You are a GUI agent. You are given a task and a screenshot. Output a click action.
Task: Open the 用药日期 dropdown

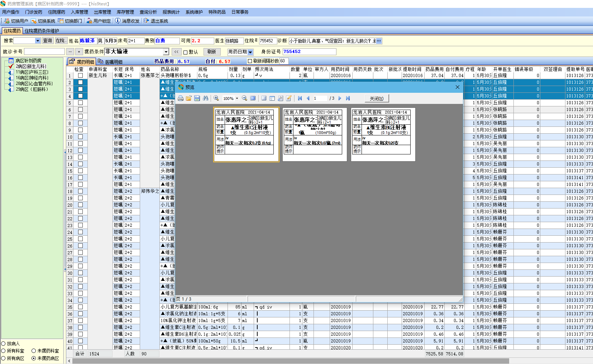tap(250, 52)
